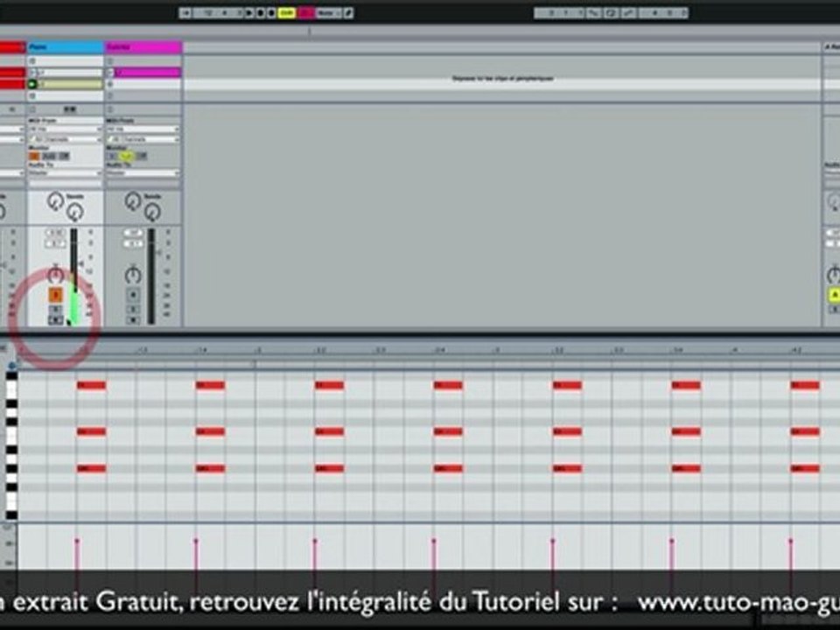Arm the Piano track for recording
Screen dimensions: 840x630
click(56, 320)
